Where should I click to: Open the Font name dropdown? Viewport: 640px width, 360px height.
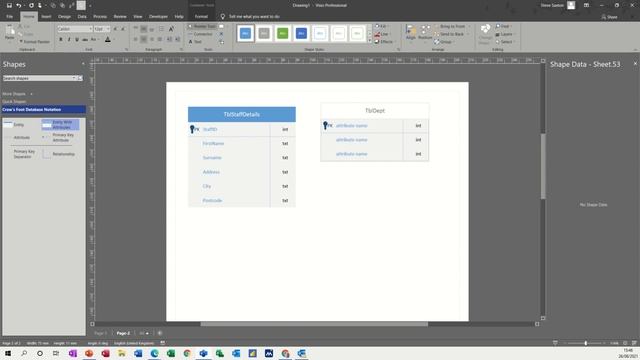(91, 29)
